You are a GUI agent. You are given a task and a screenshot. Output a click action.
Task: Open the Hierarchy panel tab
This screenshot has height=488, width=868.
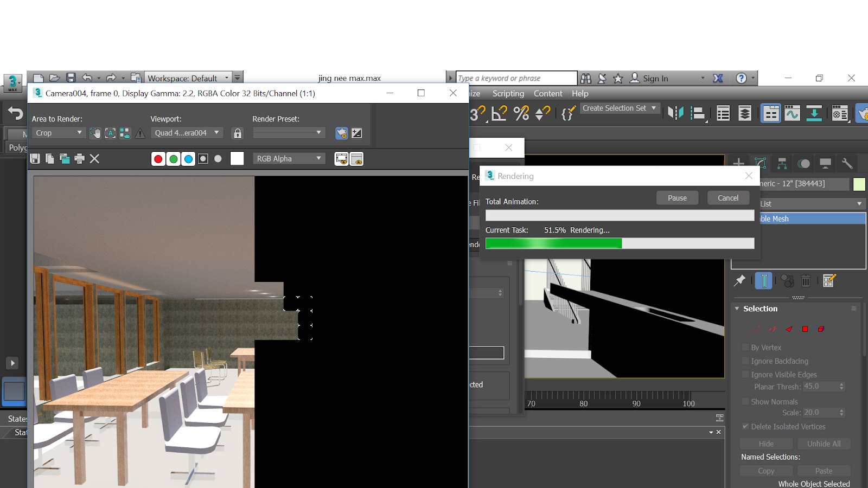(782, 163)
